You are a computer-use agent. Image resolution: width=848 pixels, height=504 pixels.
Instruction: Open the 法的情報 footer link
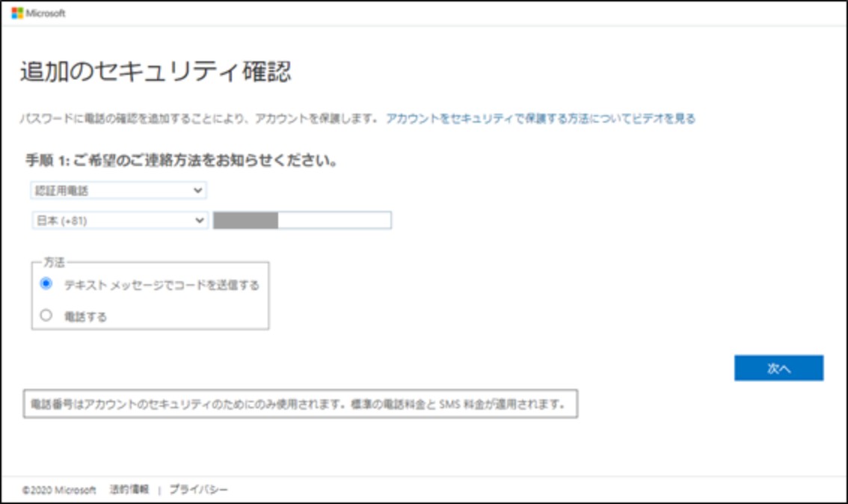tap(129, 490)
